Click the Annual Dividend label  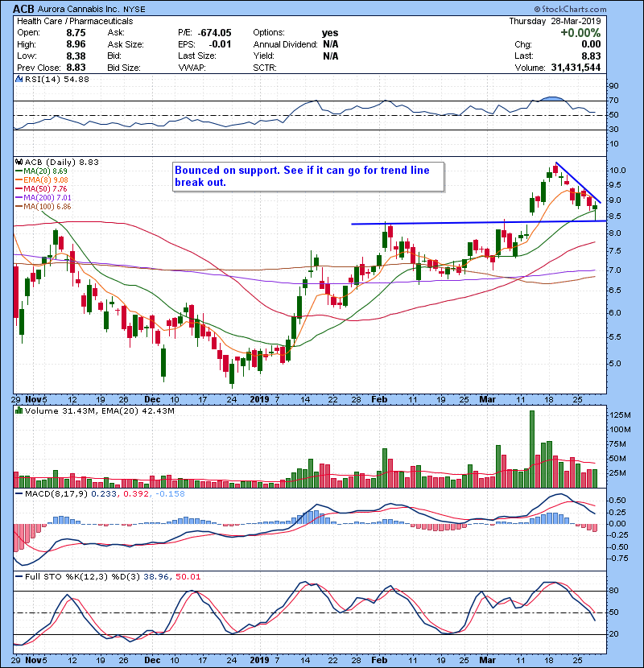(285, 44)
